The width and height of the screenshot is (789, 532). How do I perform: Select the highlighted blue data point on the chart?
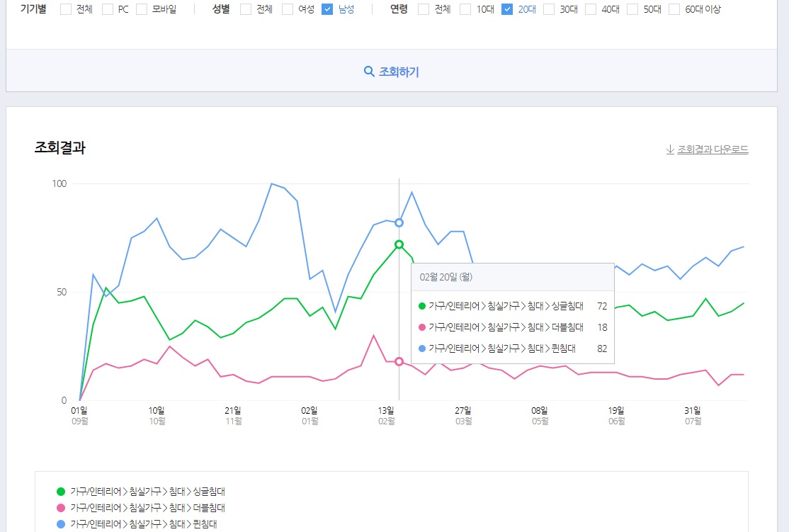pos(399,222)
